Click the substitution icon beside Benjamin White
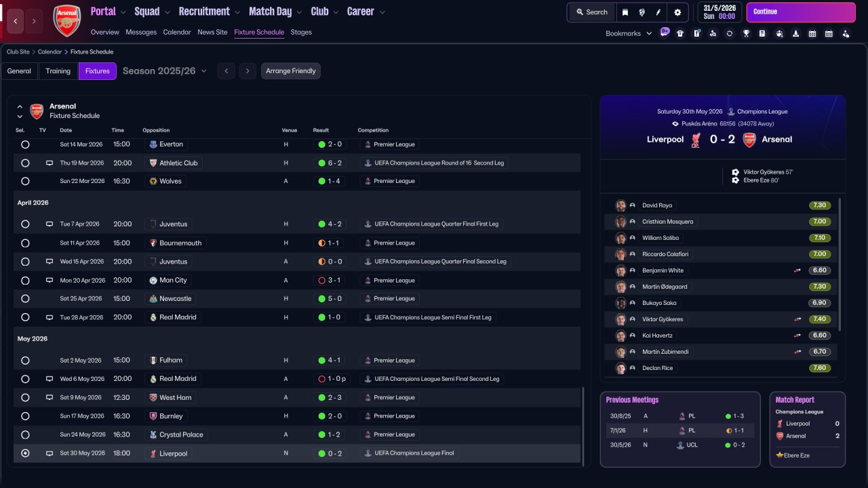This screenshot has height=488, width=868. click(x=797, y=270)
